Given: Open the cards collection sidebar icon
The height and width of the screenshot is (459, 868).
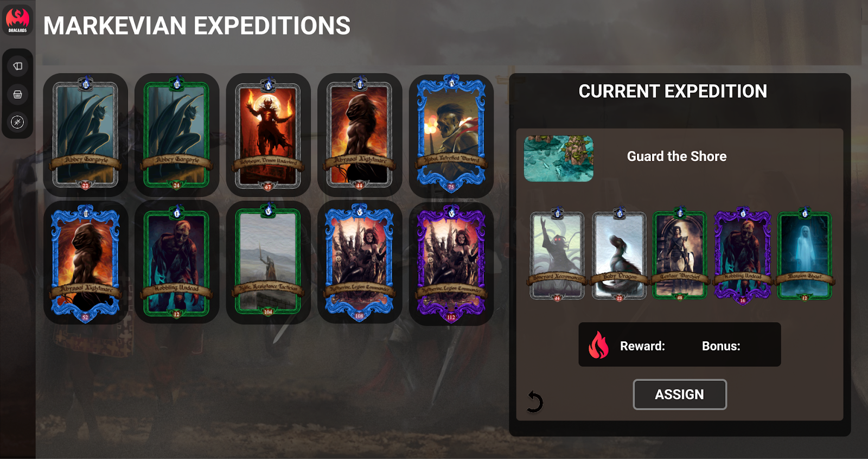Looking at the screenshot, I should pos(18,66).
